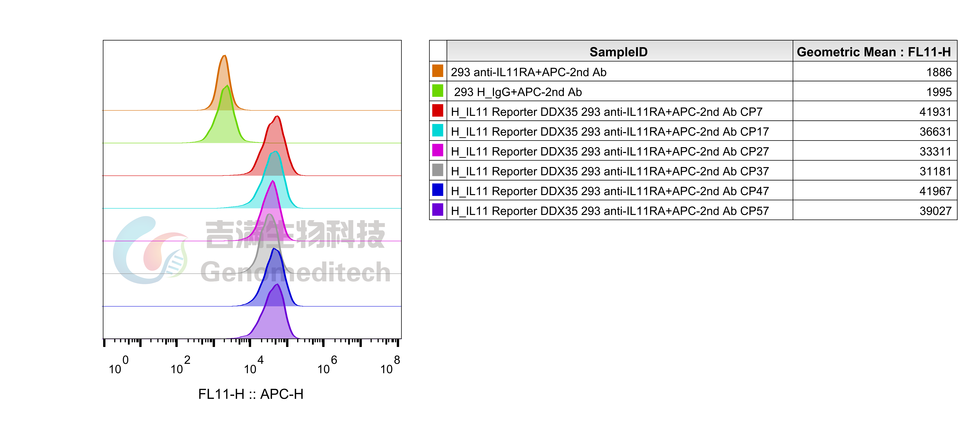Click the Geometric Mean : FL11-H header

[x=874, y=52]
